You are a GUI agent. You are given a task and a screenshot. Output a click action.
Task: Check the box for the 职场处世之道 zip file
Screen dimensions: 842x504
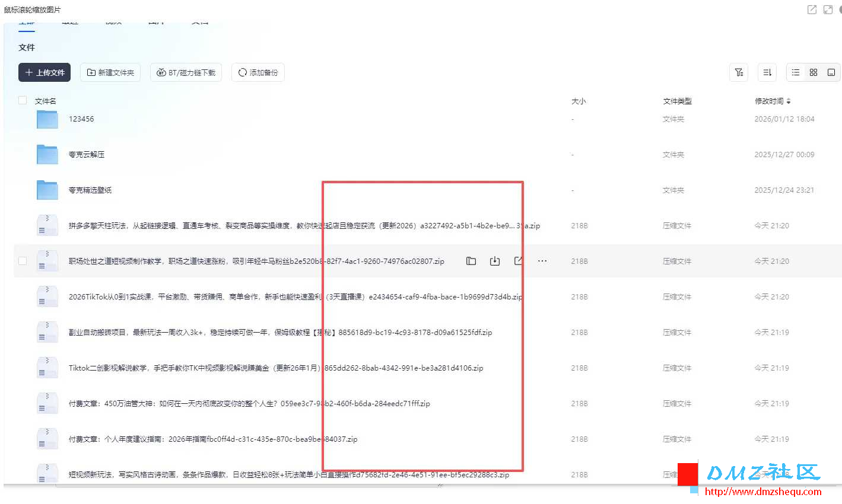(23, 261)
